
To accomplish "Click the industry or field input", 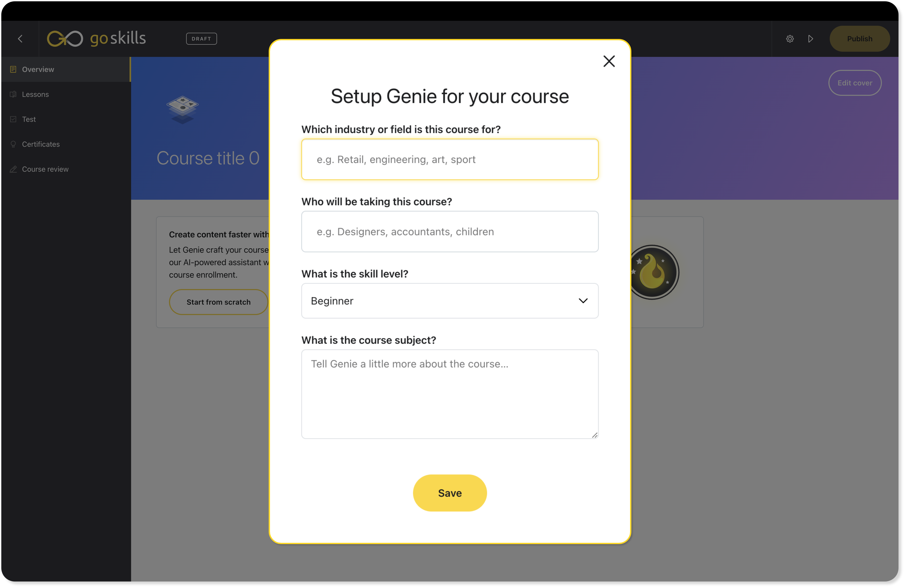I will click(x=450, y=159).
